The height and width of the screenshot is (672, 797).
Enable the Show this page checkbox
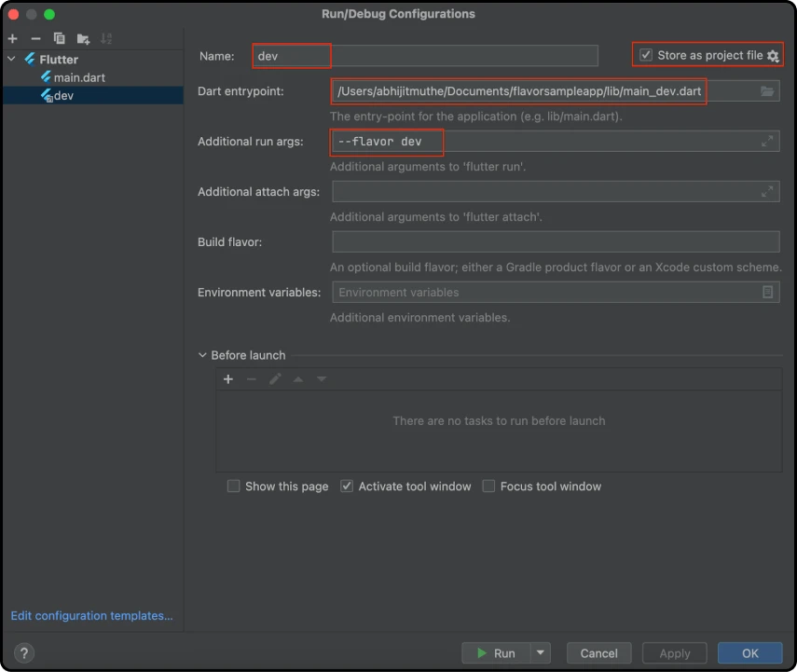(234, 487)
